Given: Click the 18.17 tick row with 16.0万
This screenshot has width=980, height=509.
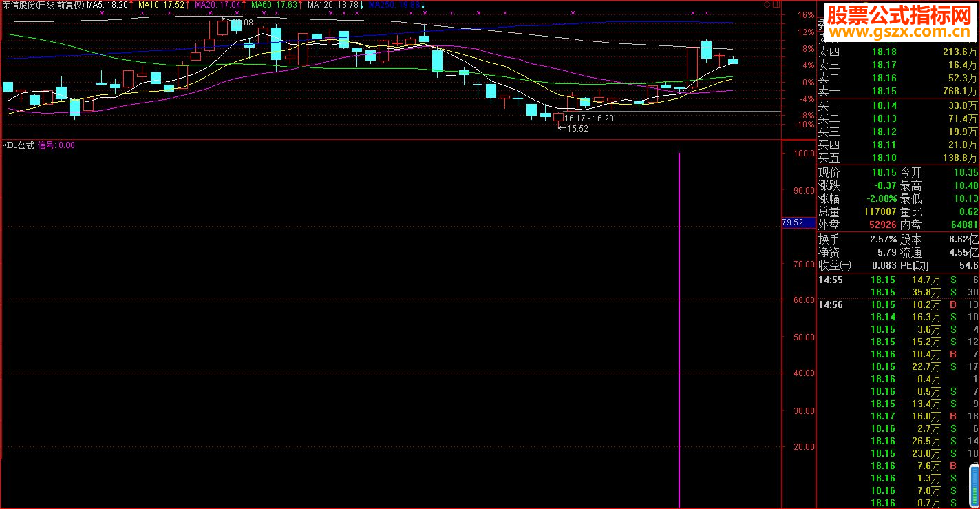Looking at the screenshot, I should (x=897, y=416).
